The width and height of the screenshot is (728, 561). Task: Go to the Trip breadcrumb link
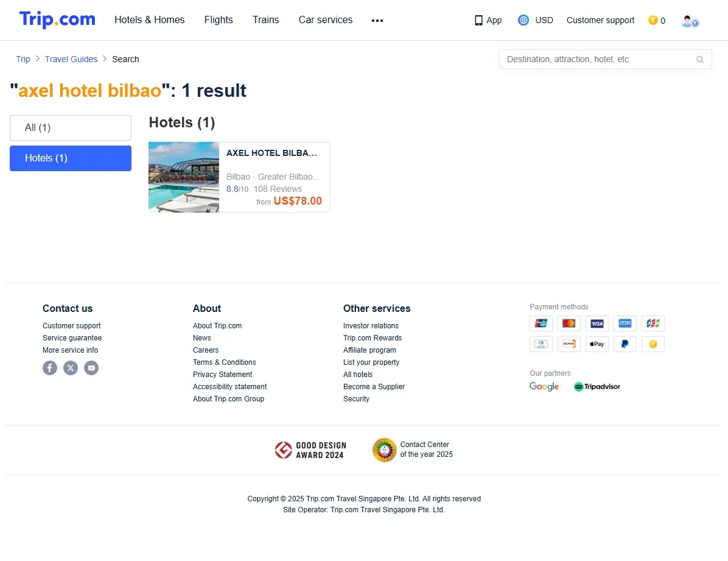[x=23, y=59]
